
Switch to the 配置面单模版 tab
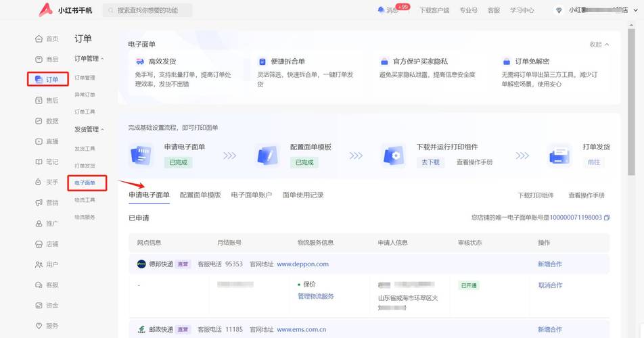coord(200,195)
